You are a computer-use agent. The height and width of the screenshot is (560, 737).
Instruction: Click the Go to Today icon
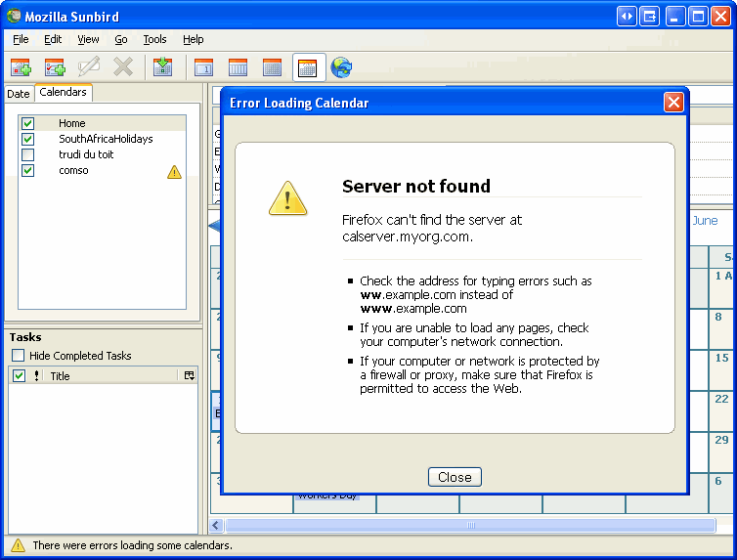point(162,67)
